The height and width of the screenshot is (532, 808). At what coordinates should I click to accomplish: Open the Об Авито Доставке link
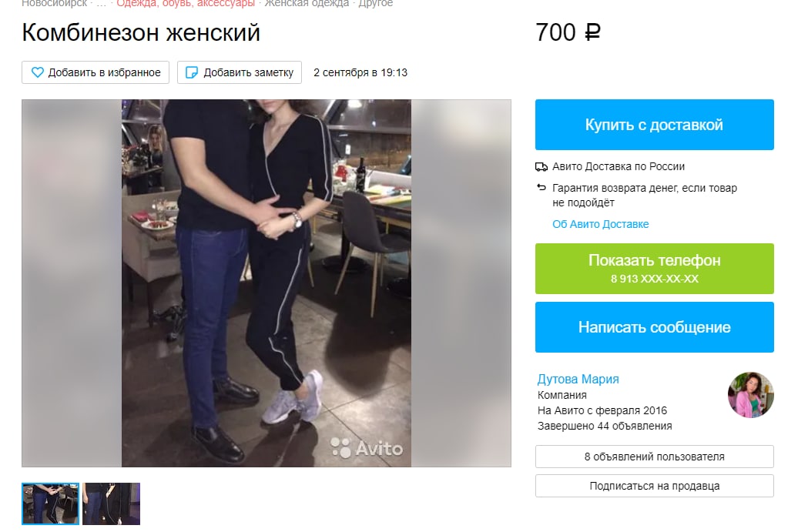pos(600,224)
